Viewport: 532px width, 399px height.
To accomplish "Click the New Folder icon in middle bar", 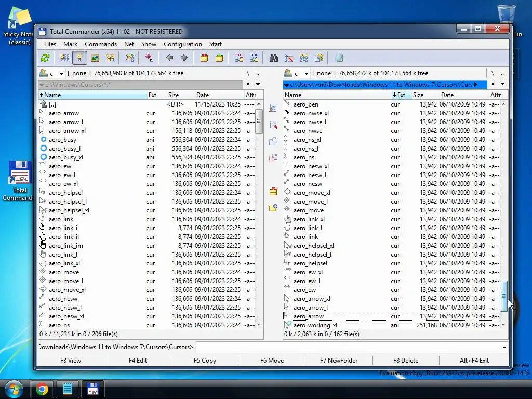I will (273, 208).
